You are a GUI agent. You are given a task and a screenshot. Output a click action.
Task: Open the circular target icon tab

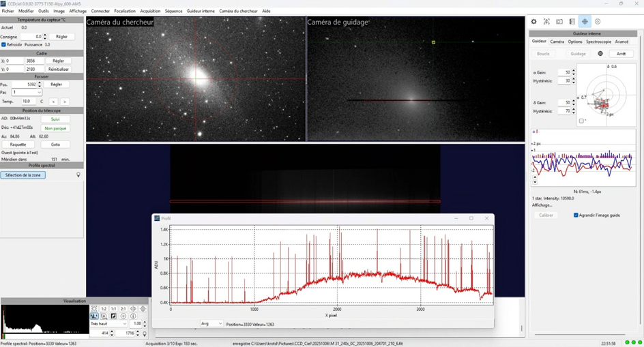(x=598, y=22)
